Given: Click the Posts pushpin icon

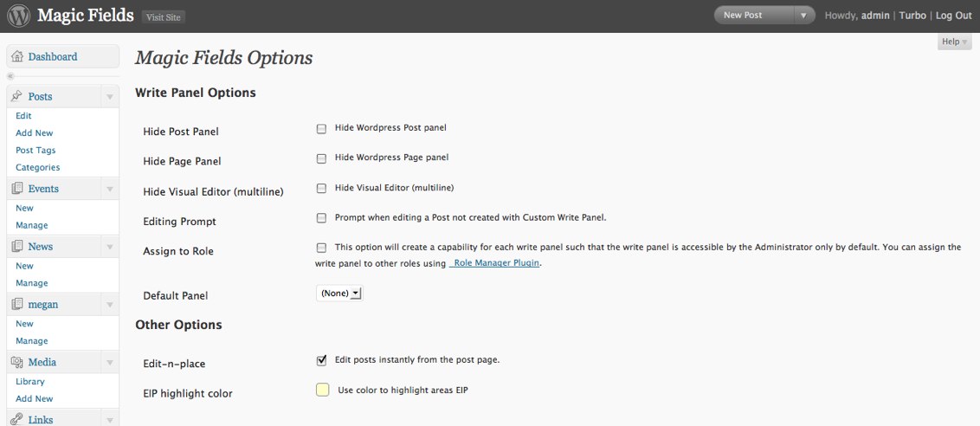Looking at the screenshot, I should (17, 96).
